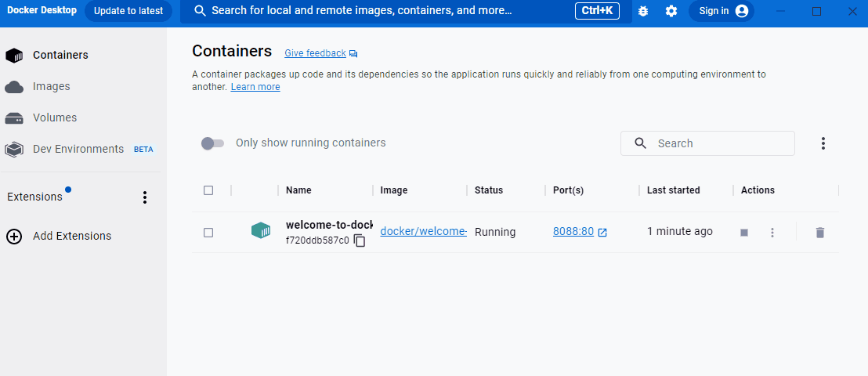
Task: Delete the welcome-to-docker container via trash icon
Action: click(819, 233)
